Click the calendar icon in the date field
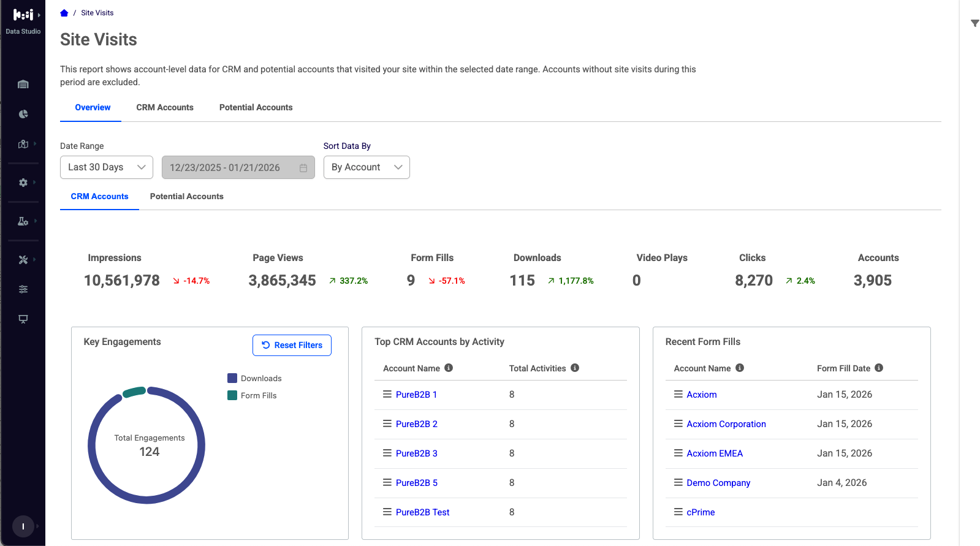This screenshot has width=980, height=546. click(303, 168)
